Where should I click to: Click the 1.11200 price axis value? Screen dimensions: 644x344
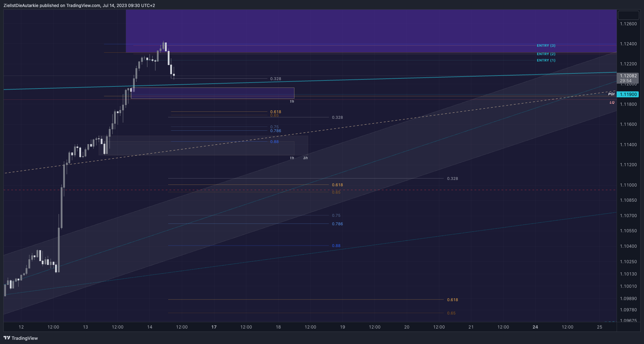(x=628, y=165)
